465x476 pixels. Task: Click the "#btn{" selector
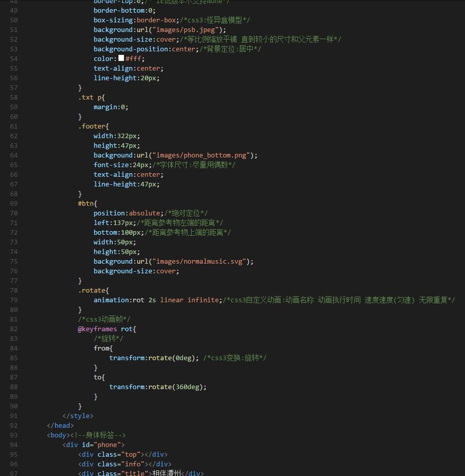(x=87, y=203)
